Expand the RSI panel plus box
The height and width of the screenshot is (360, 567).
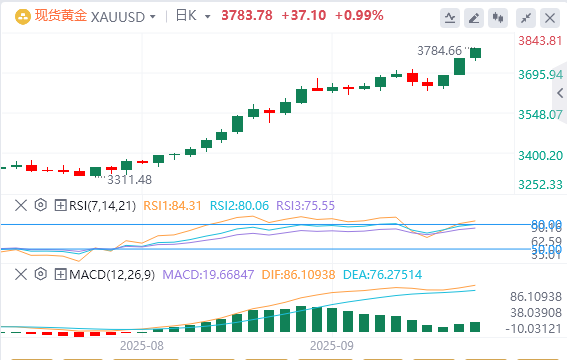point(60,205)
